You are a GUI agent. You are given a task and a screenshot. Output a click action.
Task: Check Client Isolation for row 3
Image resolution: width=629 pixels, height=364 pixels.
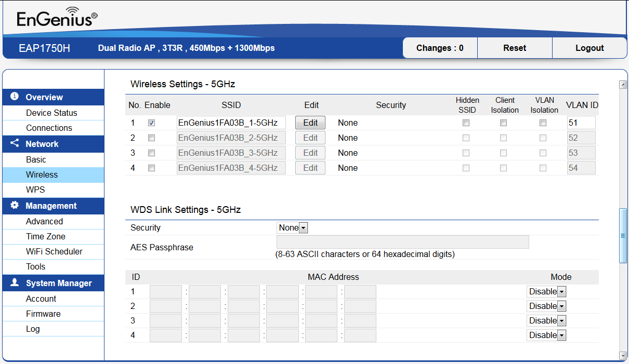tap(503, 153)
